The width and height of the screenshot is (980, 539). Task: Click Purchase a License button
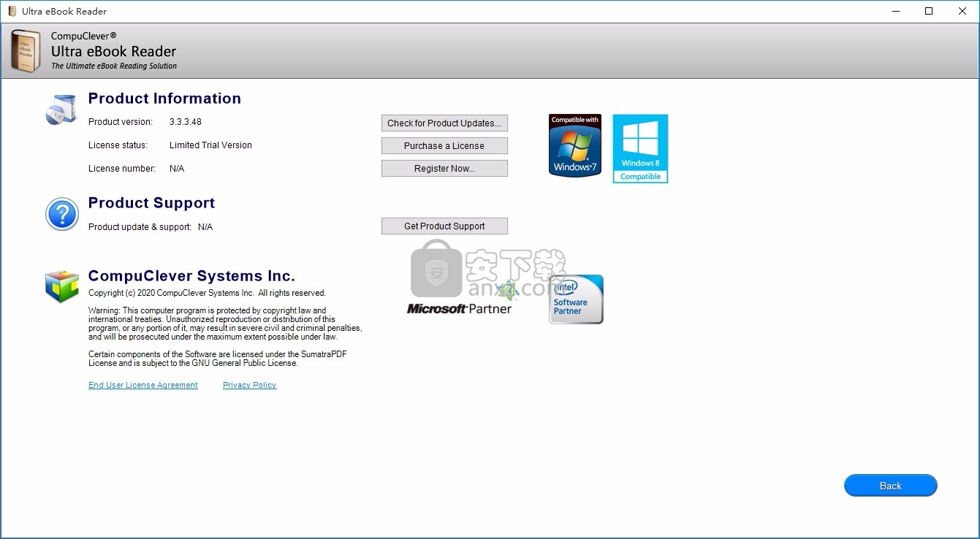pyautogui.click(x=444, y=145)
